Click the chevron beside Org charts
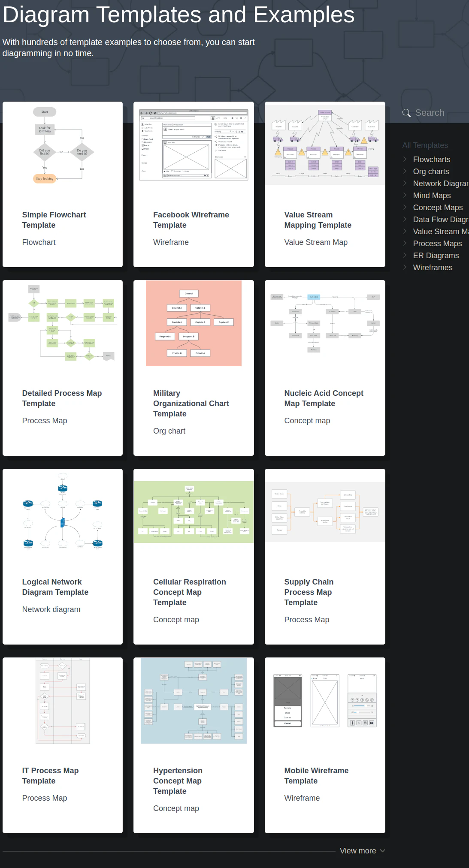 pyautogui.click(x=405, y=171)
